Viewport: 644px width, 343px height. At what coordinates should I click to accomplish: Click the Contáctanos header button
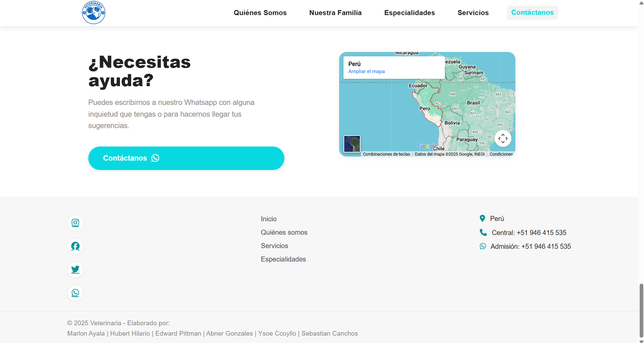(533, 13)
